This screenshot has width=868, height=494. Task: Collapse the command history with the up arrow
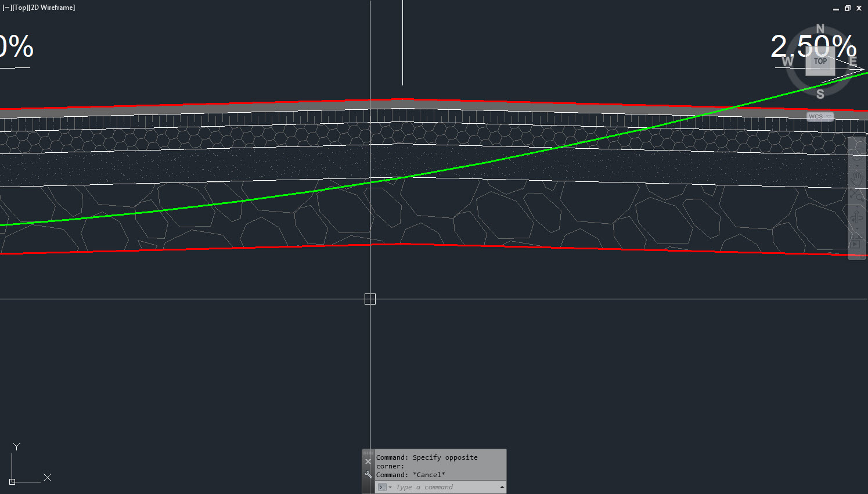coord(503,487)
